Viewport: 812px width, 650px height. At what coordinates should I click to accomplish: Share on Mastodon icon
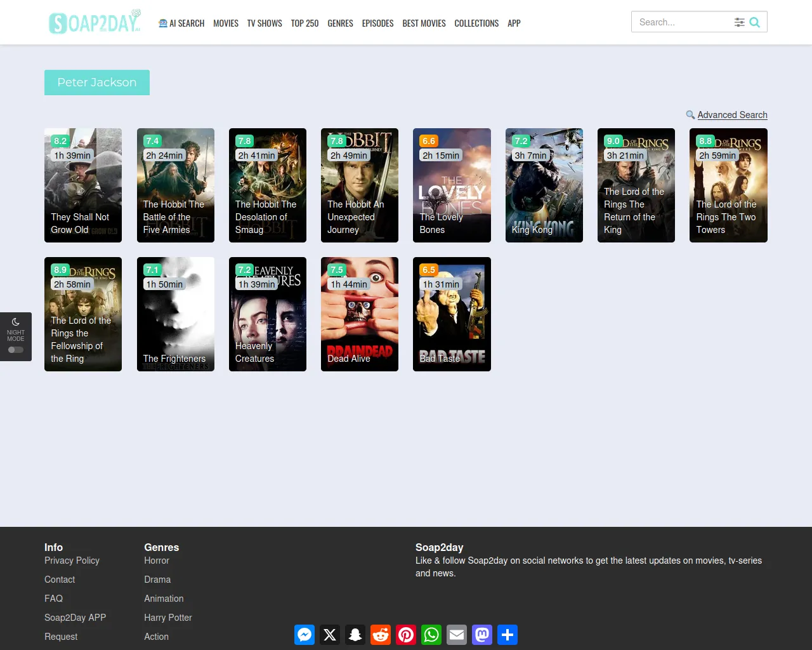pyautogui.click(x=482, y=635)
